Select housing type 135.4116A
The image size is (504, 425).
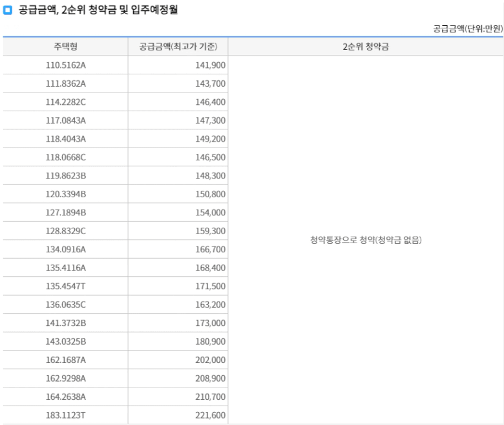(65, 268)
